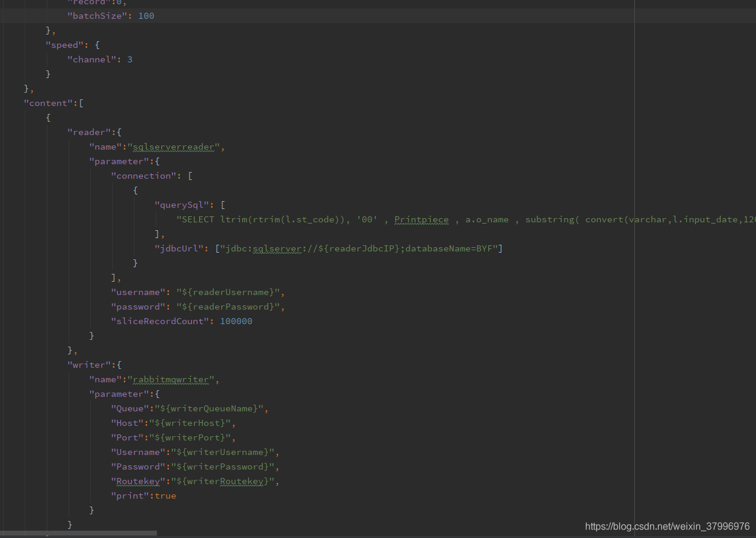Select the "${writerHost}" value
The image size is (756, 538).
tap(190, 423)
